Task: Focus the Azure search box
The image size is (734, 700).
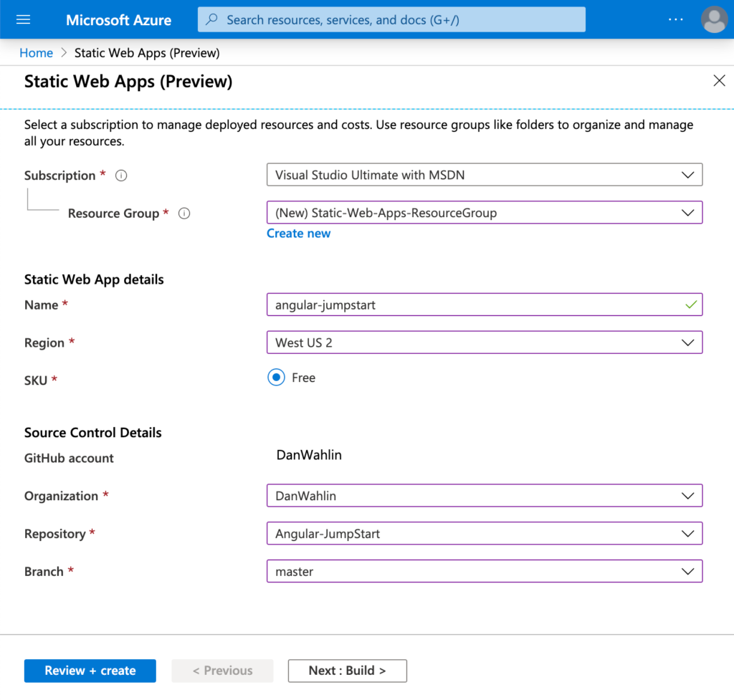Action: click(x=391, y=19)
